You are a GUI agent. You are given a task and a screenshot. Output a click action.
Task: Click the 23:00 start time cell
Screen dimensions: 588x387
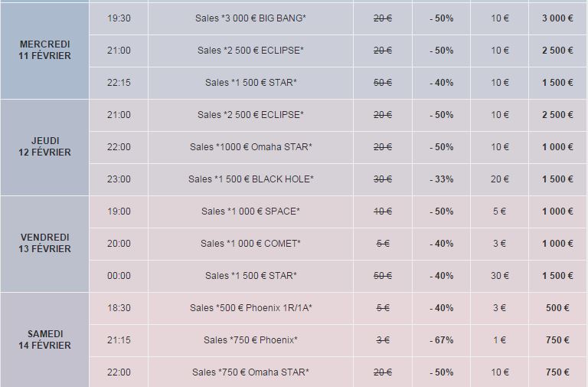tap(119, 179)
